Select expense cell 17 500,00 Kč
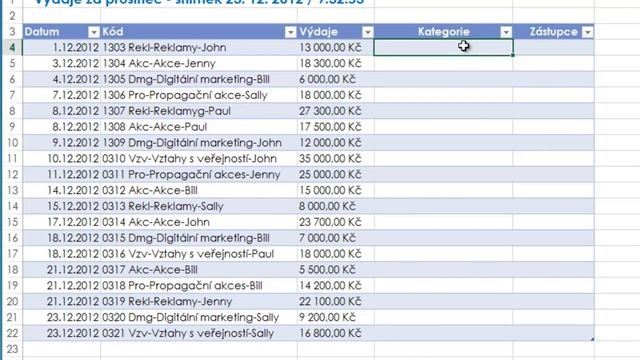640x360 pixels. point(336,127)
